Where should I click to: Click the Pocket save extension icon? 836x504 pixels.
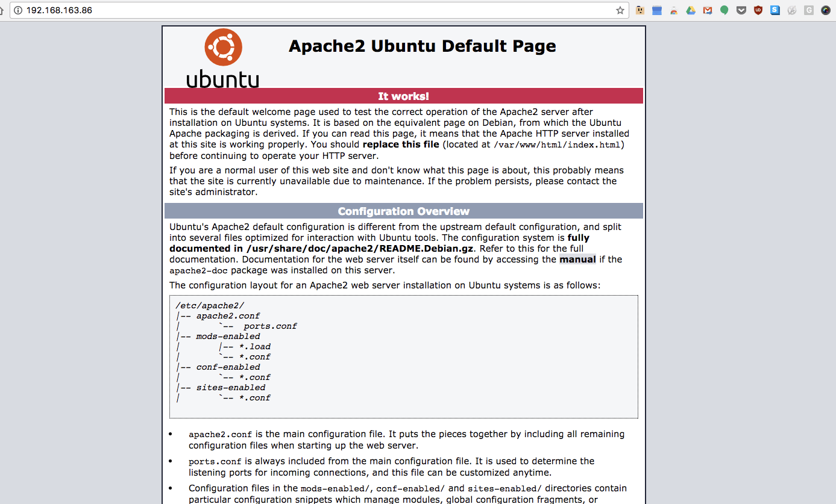coord(741,10)
